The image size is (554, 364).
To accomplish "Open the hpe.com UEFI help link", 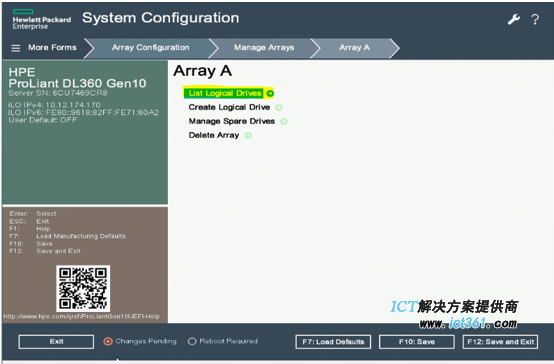I will pos(82,317).
